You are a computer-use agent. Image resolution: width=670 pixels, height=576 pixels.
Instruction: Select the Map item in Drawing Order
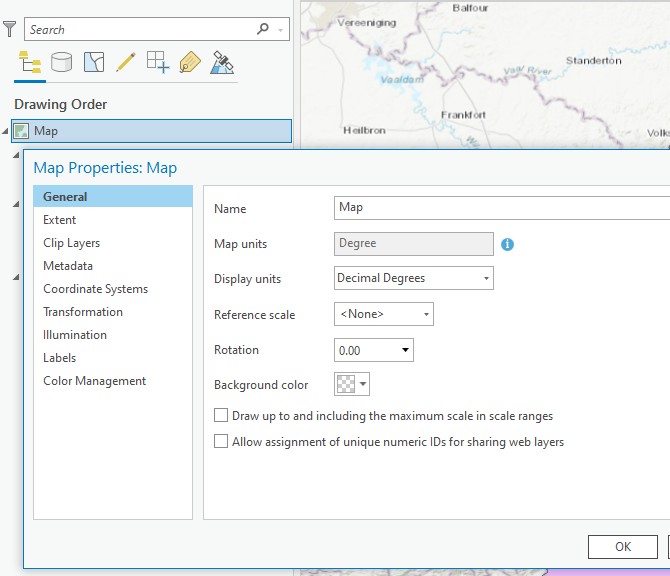(152, 131)
